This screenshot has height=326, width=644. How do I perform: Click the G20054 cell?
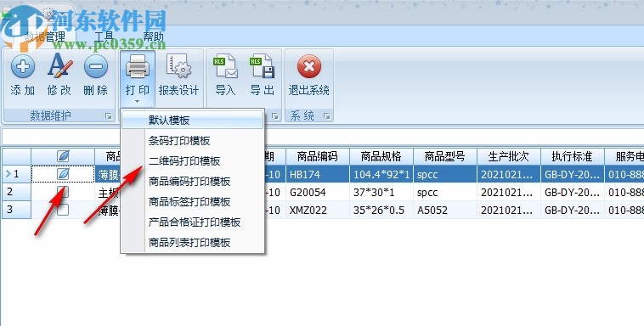(x=318, y=192)
